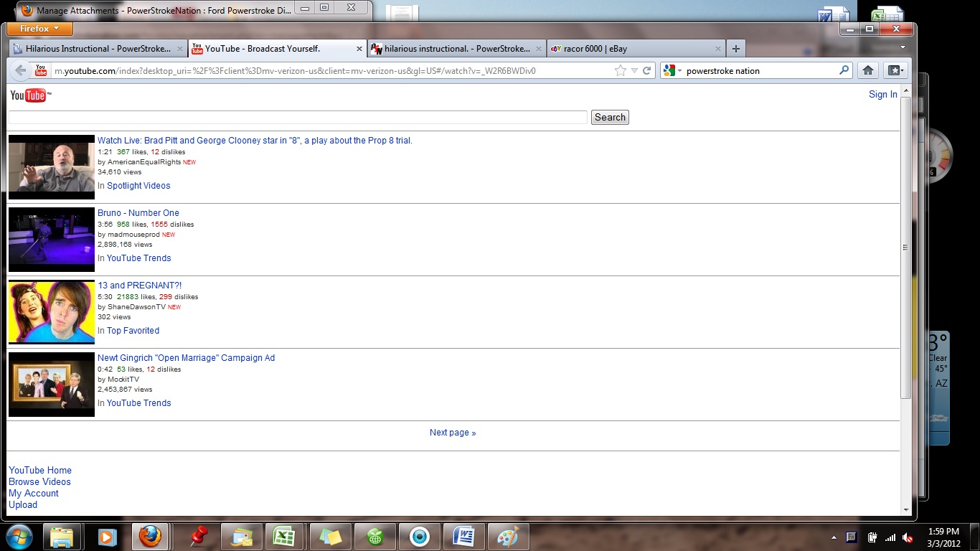
Task: Show hidden tray icons arrow
Action: (834, 537)
